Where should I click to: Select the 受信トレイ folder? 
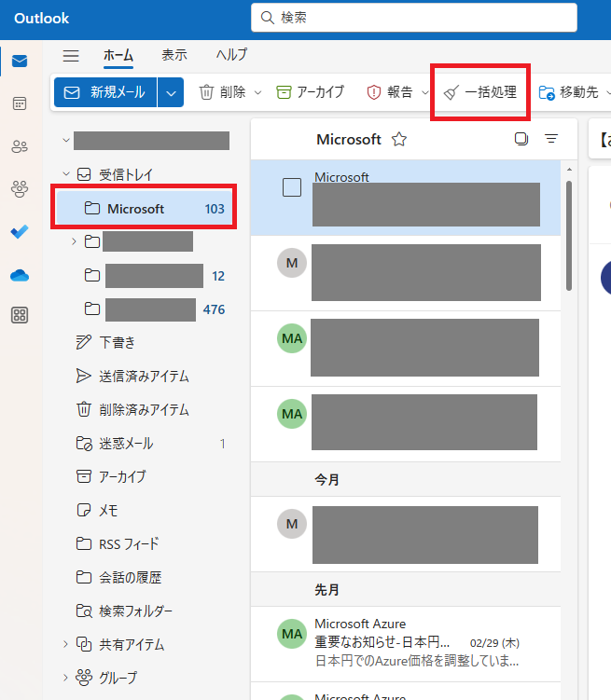[126, 174]
